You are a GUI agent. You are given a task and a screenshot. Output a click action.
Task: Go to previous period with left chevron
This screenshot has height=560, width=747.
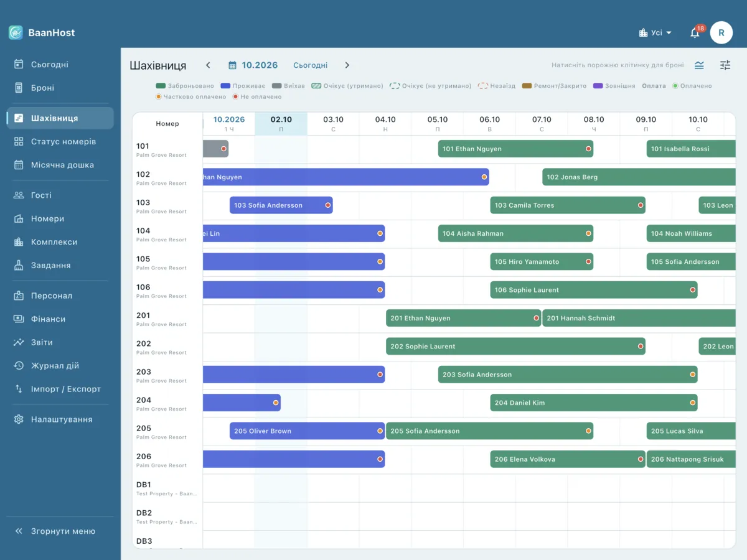tap(208, 65)
